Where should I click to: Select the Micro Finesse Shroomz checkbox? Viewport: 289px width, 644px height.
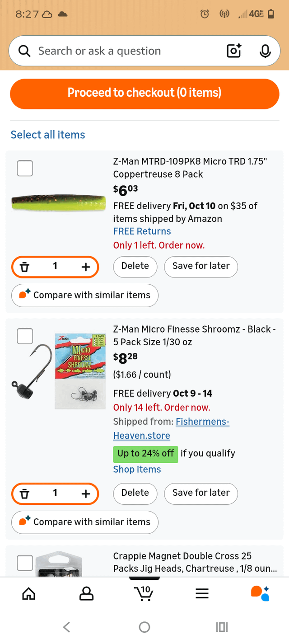25,336
